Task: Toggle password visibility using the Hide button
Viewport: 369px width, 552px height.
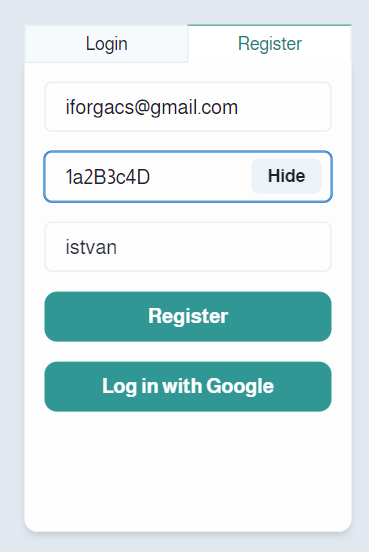Action: (x=286, y=176)
